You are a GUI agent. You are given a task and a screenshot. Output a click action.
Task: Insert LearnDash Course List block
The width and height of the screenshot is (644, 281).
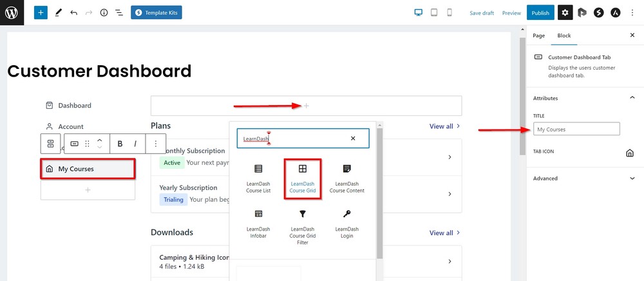258,179
